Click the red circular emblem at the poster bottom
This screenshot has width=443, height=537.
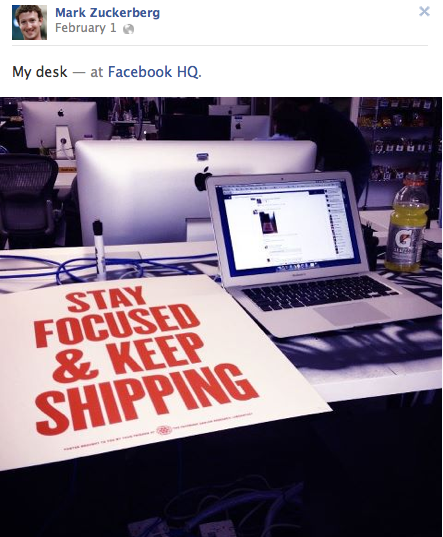tap(164, 430)
